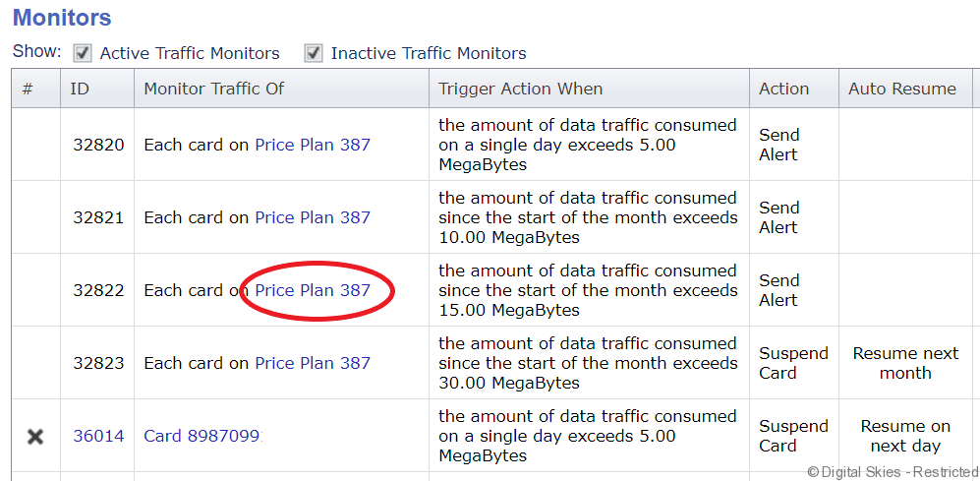Open Price Plan 387 link for monitor 32820
980x481 pixels.
coord(313,145)
